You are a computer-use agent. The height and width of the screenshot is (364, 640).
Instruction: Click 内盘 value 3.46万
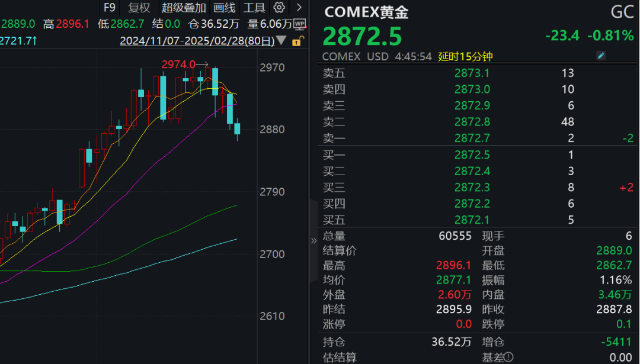click(x=615, y=294)
